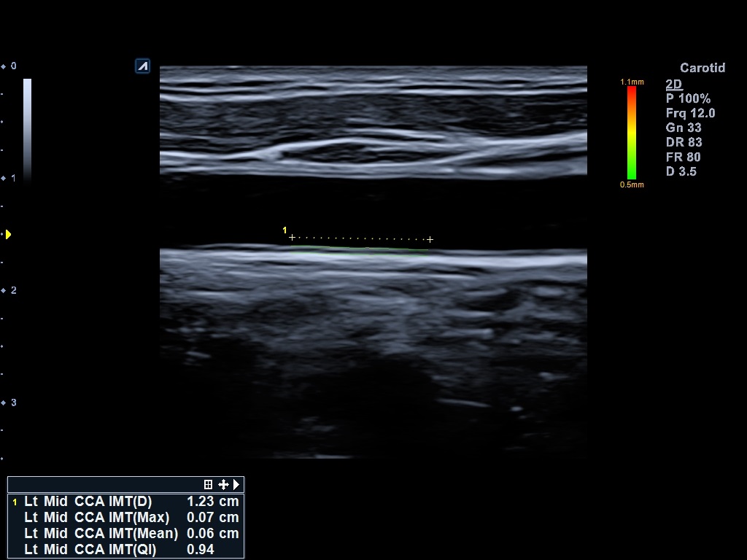
Task: Select the underlined 2D mode label
Action: tap(673, 85)
